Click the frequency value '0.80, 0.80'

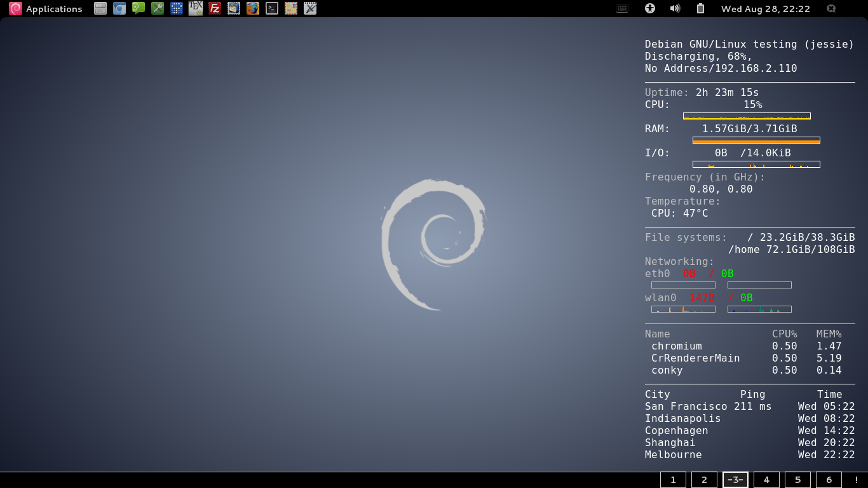coord(721,189)
